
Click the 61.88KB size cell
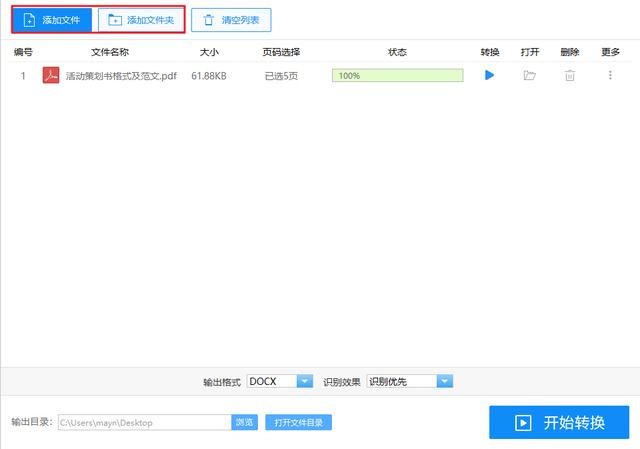(x=209, y=76)
